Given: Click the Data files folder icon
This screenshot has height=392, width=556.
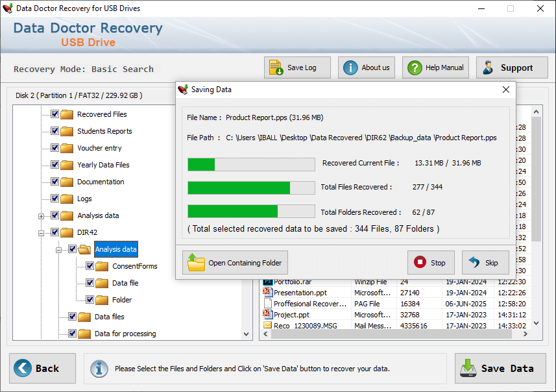Looking at the screenshot, I should click(84, 317).
